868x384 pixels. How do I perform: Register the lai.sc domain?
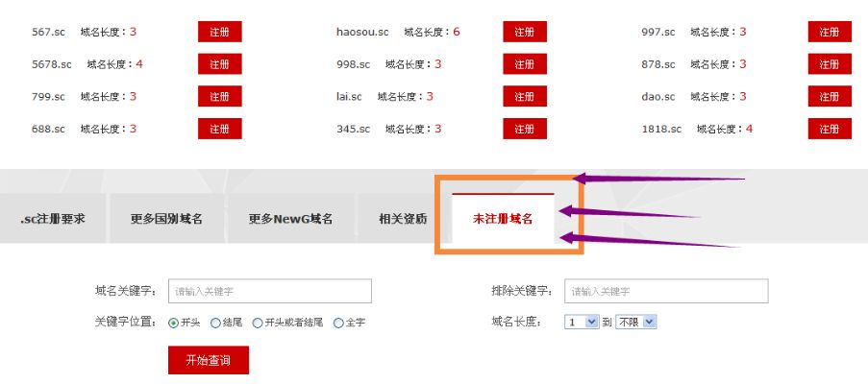coord(525,96)
